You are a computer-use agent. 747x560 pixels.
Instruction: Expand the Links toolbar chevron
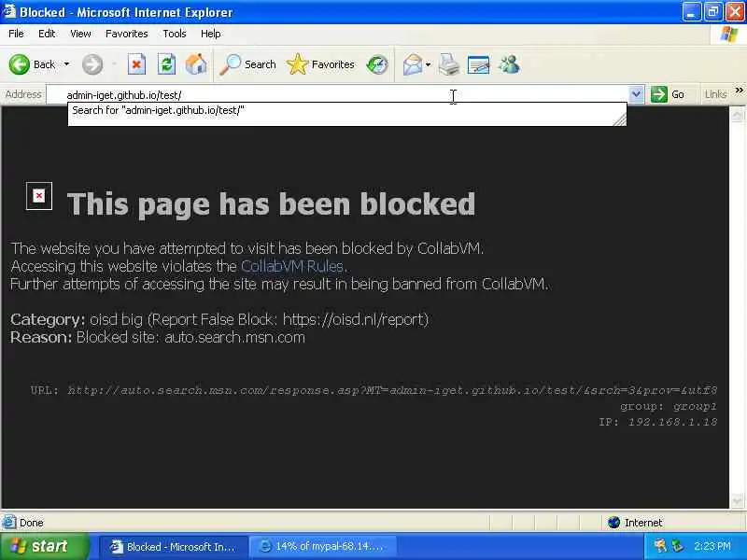pos(739,90)
